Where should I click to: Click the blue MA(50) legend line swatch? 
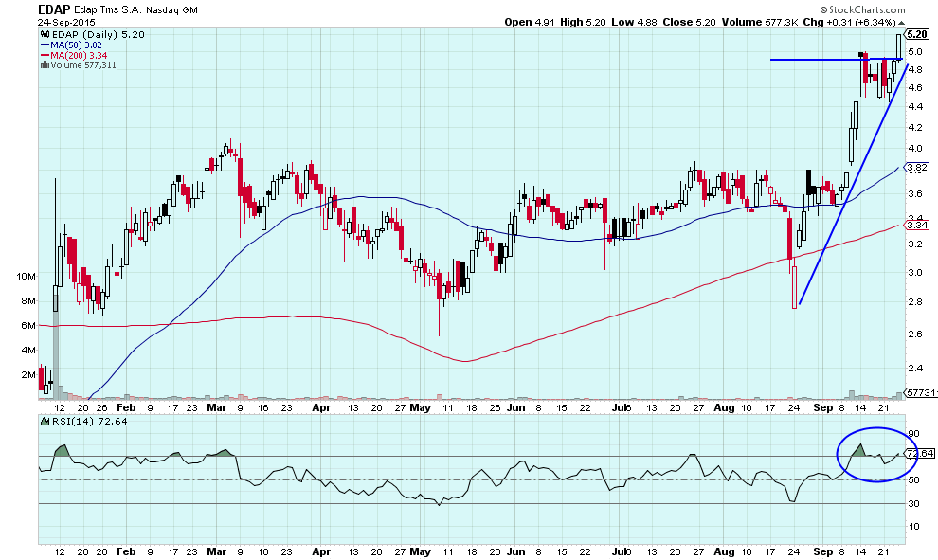click(x=45, y=45)
